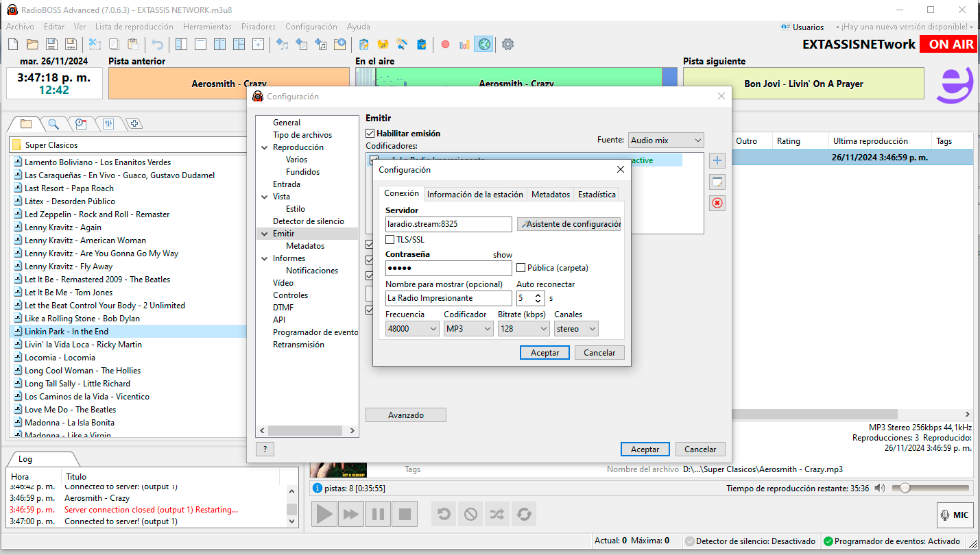This screenshot has width=980, height=555.
Task: Uncheck the Habilitar emisión checkbox
Action: click(370, 134)
